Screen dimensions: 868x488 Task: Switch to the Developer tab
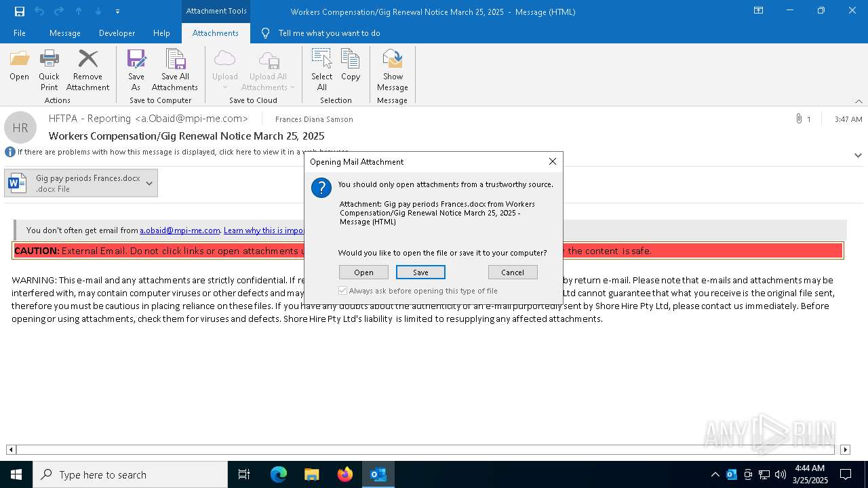click(x=117, y=33)
